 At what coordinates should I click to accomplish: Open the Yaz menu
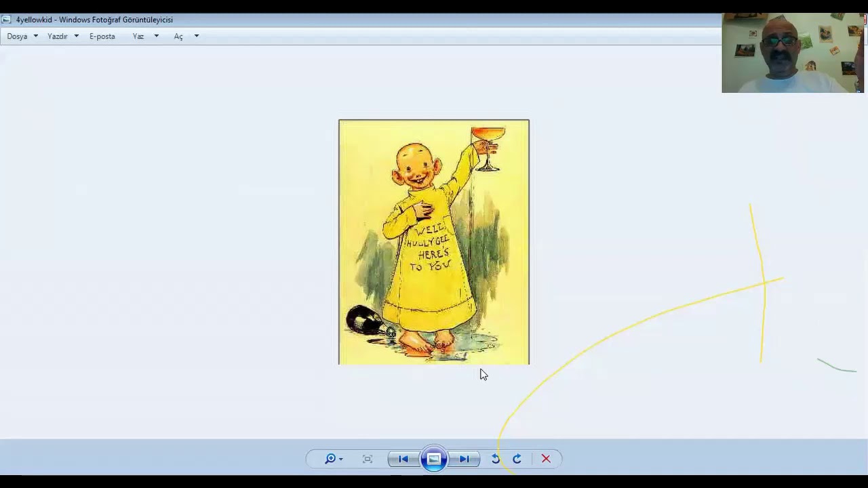138,37
